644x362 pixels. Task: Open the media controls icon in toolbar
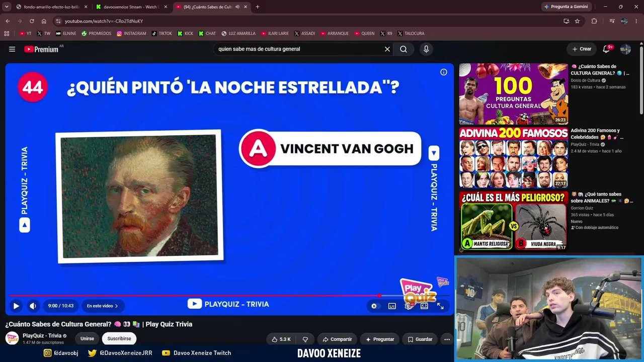tap(612, 21)
